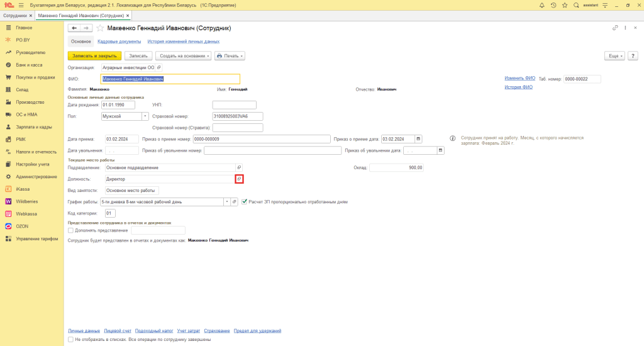Open Главное section in sidebar
The image size is (644, 346).
[x=24, y=28]
